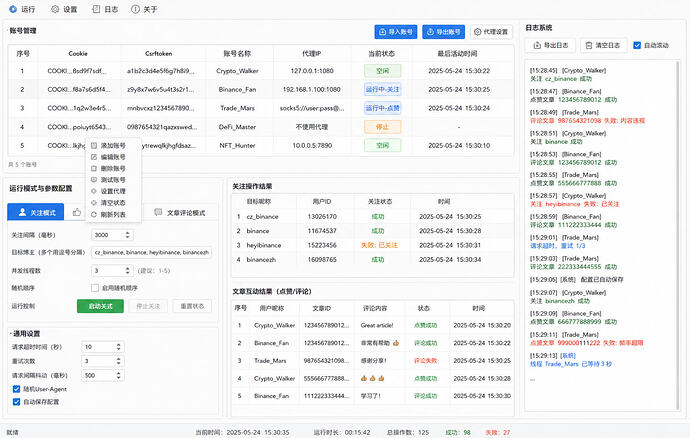Choose 添加账号 in the context menu
The height and width of the screenshot is (438, 690).
coord(113,145)
